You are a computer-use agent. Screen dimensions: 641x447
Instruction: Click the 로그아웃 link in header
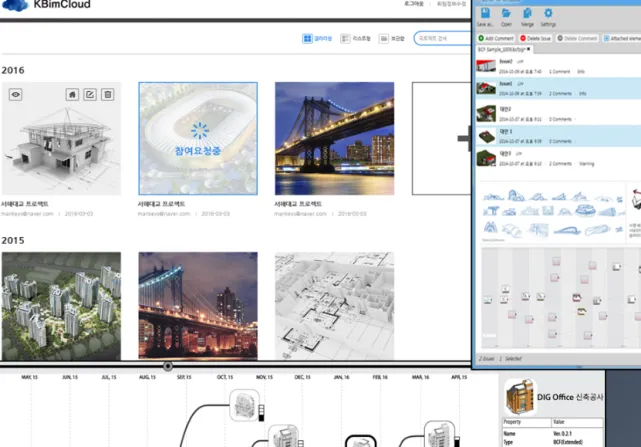pyautogui.click(x=414, y=4)
